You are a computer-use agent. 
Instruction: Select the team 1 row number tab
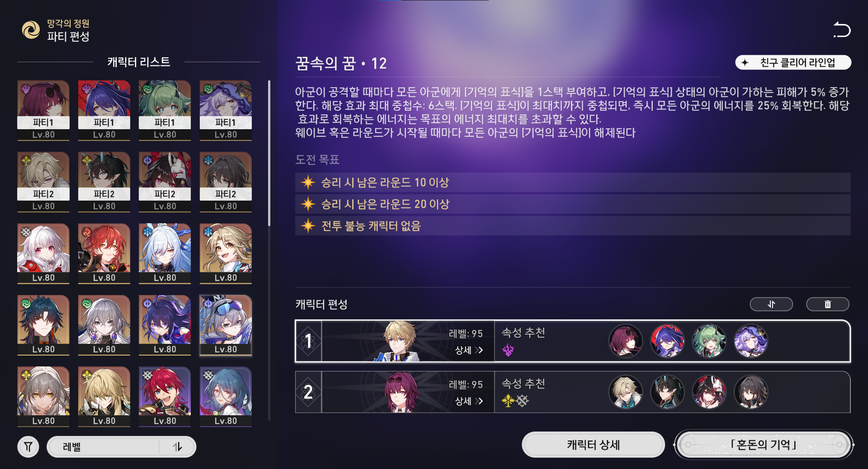(308, 341)
